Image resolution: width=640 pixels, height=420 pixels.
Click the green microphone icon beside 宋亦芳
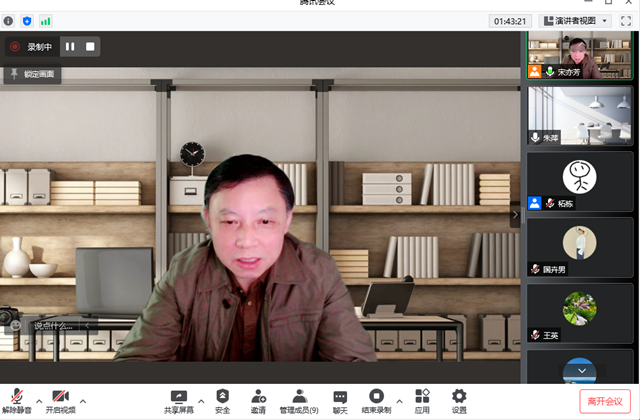(x=550, y=72)
